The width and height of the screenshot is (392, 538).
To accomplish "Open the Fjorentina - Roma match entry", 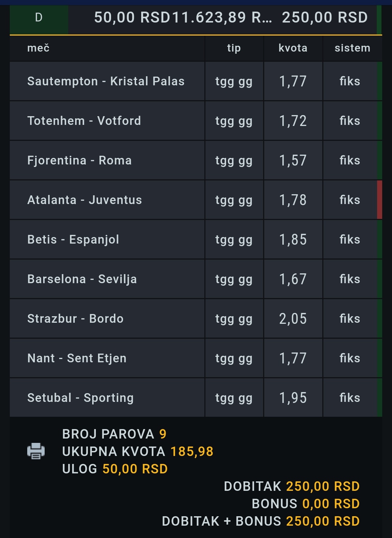I will [196, 160].
